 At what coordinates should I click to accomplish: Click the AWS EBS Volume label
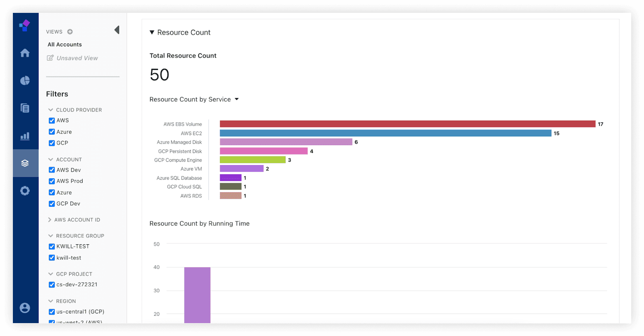click(x=183, y=124)
